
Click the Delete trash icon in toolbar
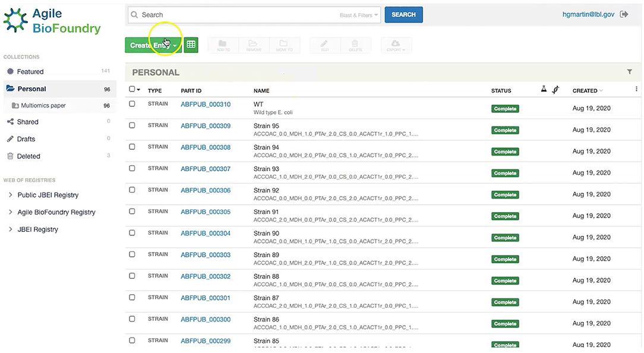(355, 45)
